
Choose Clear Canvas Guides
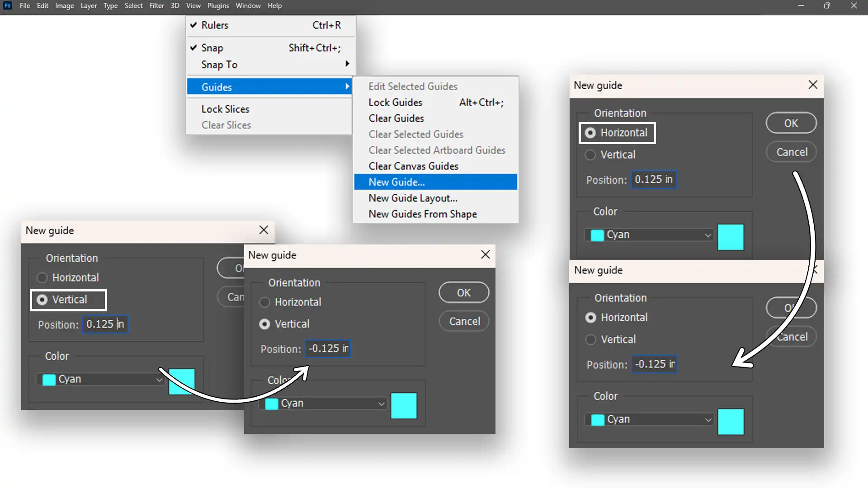point(436,166)
